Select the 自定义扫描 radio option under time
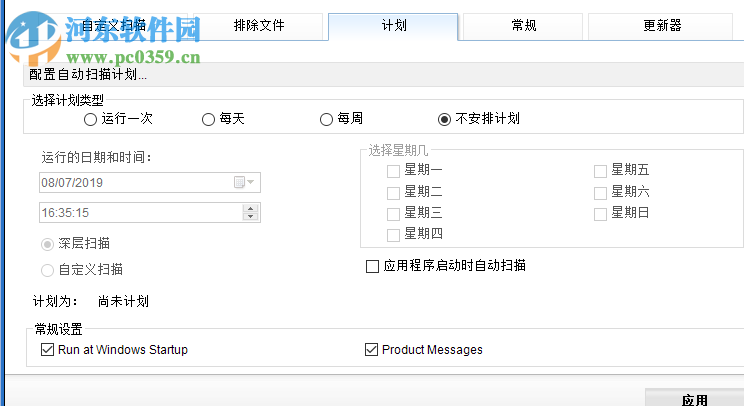The image size is (744, 406). (x=47, y=270)
